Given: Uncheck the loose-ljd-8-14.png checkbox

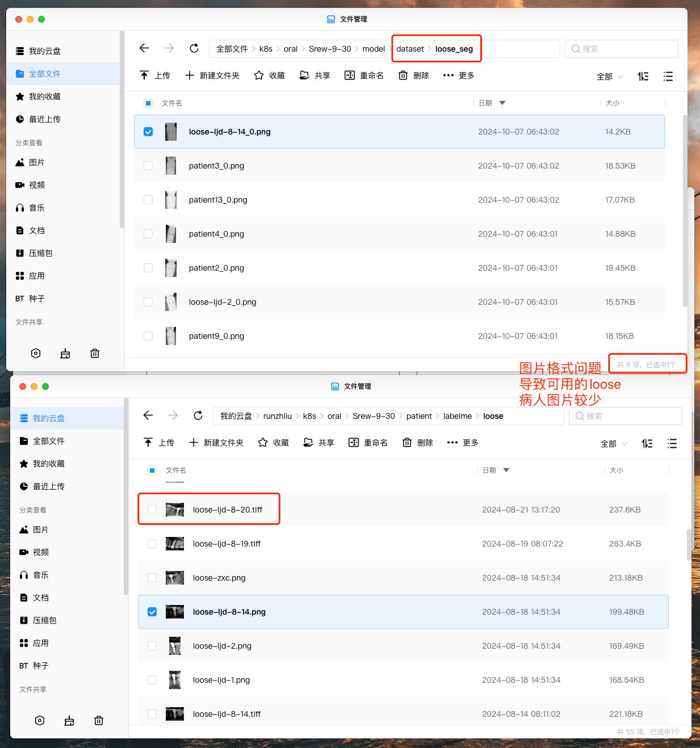Looking at the screenshot, I should 152,612.
